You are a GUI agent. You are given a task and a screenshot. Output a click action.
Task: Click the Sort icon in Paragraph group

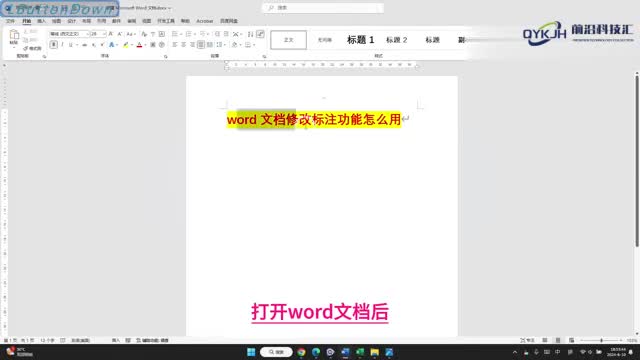click(x=251, y=34)
